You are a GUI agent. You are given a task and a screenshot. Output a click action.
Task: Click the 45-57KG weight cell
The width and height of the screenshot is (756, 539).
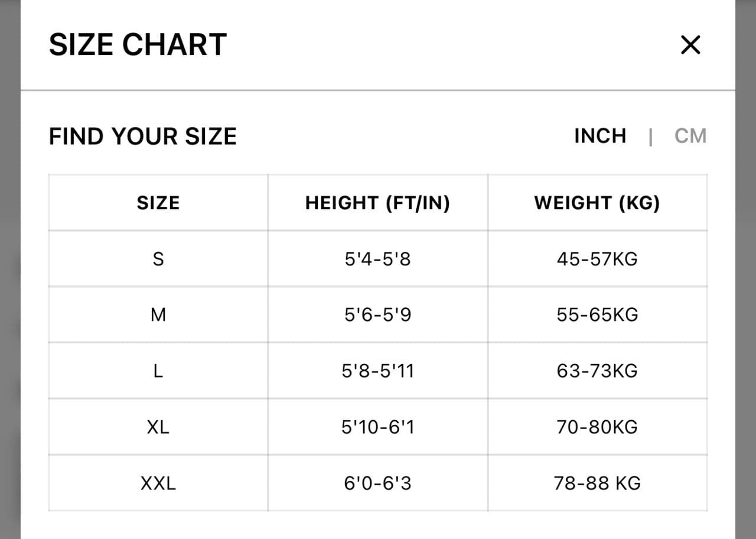click(597, 258)
